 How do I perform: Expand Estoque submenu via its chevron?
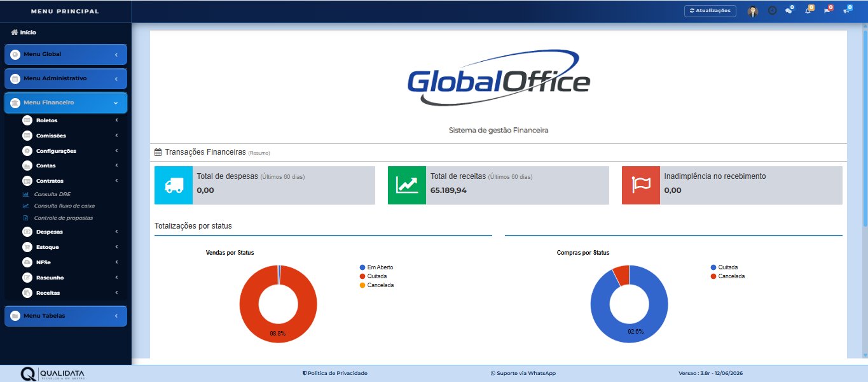(x=117, y=247)
